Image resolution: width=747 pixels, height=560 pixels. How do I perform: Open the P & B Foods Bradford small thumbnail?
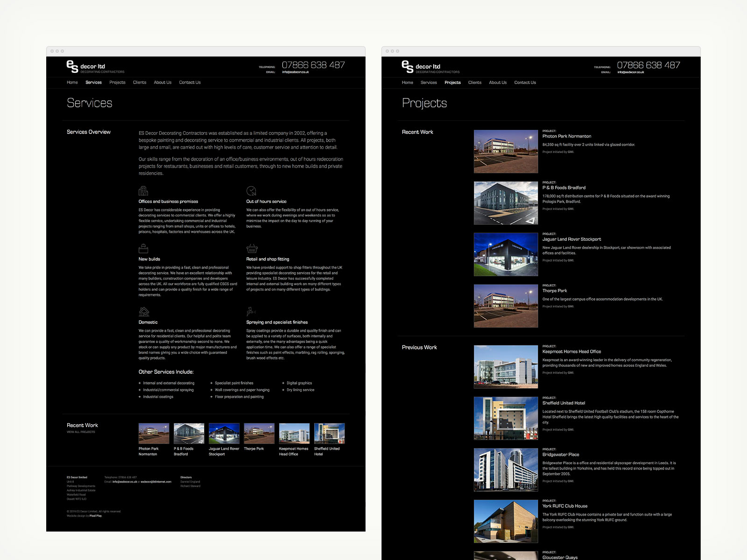coord(189,434)
